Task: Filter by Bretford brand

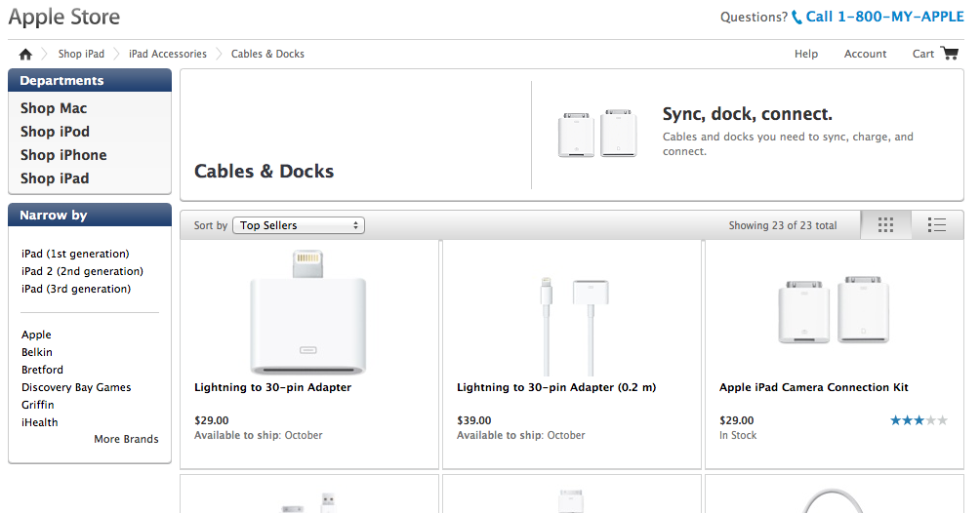Action: [x=43, y=370]
